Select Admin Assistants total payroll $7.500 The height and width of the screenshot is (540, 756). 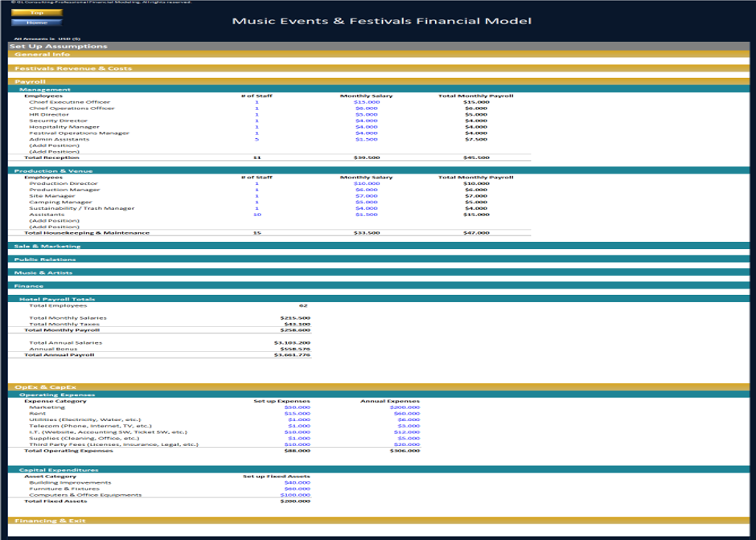tap(476, 139)
